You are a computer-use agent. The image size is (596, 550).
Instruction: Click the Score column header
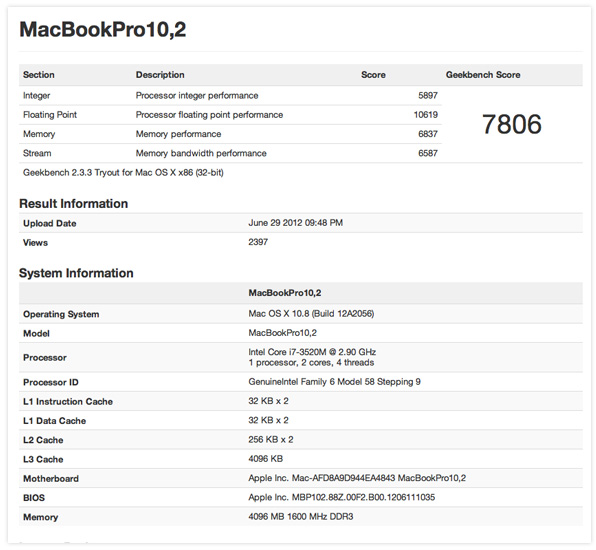point(373,75)
